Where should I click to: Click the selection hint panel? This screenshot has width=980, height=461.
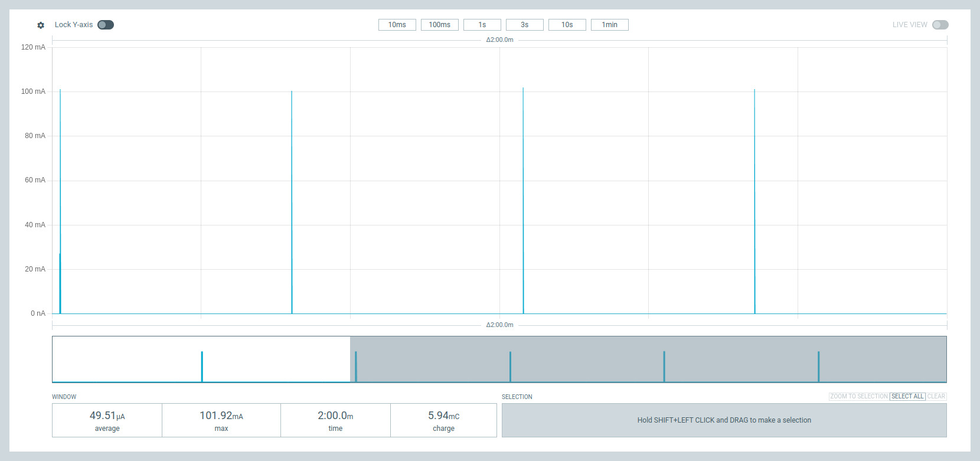[x=724, y=420]
